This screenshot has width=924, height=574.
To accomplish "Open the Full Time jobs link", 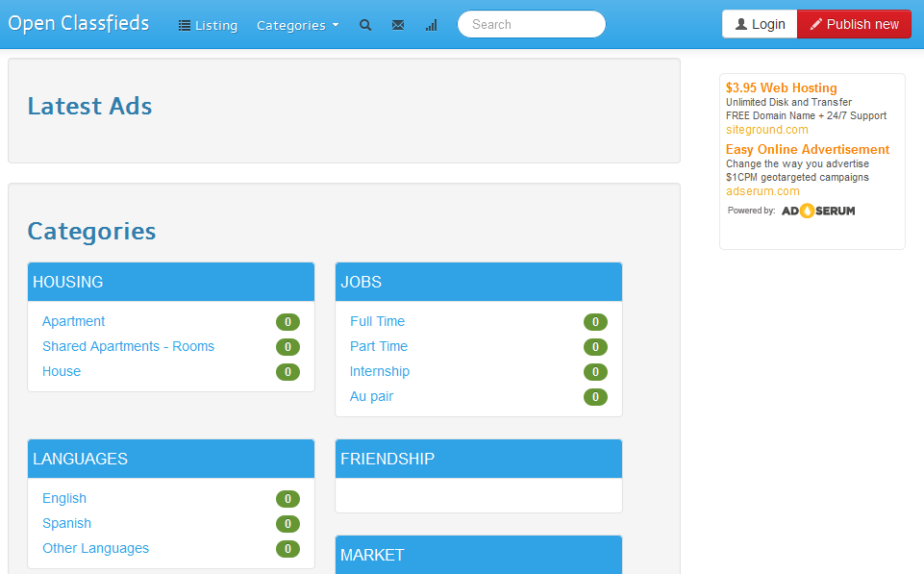I will click(x=377, y=321).
